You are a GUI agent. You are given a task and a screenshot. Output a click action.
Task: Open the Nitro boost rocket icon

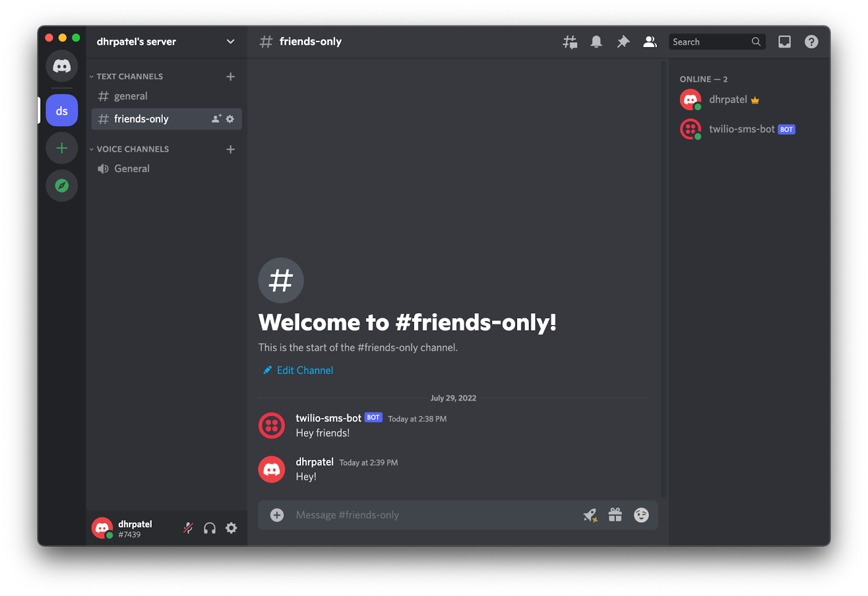point(590,515)
